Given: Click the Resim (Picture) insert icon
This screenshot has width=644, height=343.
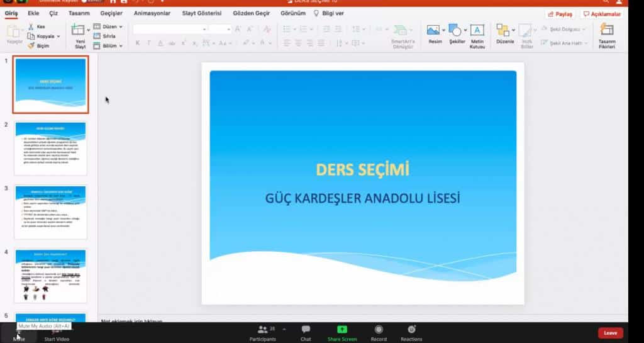Looking at the screenshot, I should click(433, 30).
